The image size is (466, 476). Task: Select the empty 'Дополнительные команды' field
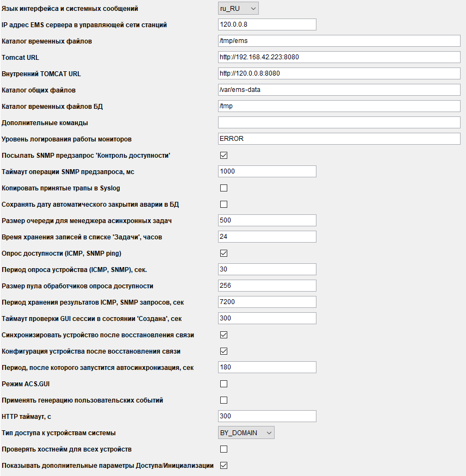[x=339, y=122]
